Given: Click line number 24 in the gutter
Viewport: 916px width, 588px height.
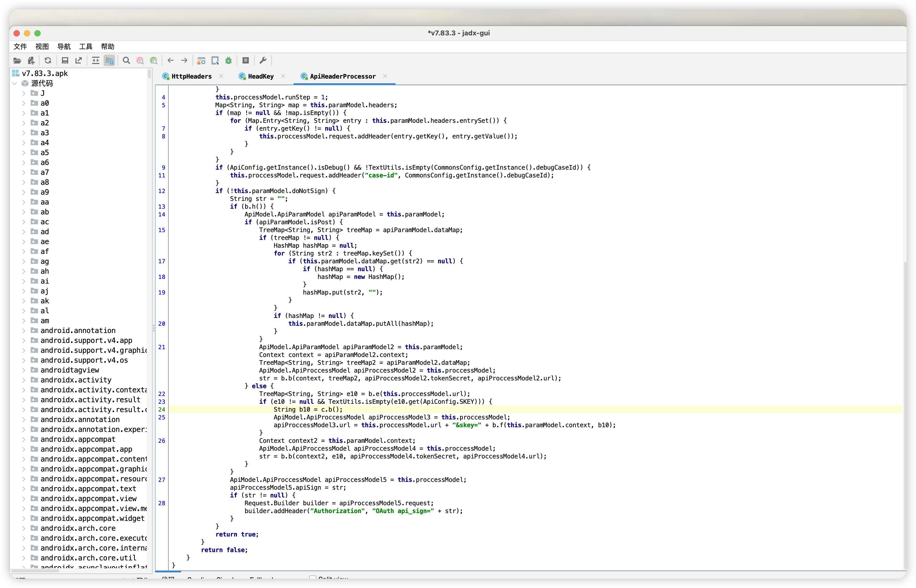Looking at the screenshot, I should [x=162, y=409].
